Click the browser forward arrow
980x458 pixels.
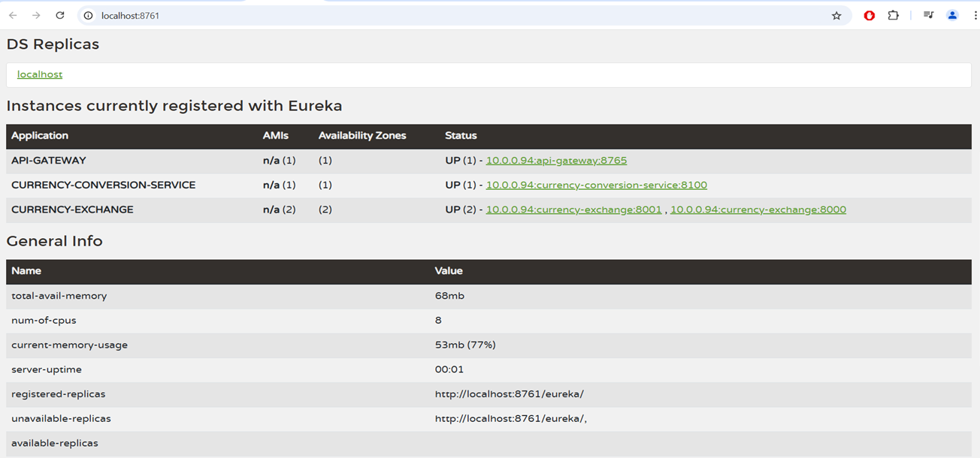coord(36,15)
